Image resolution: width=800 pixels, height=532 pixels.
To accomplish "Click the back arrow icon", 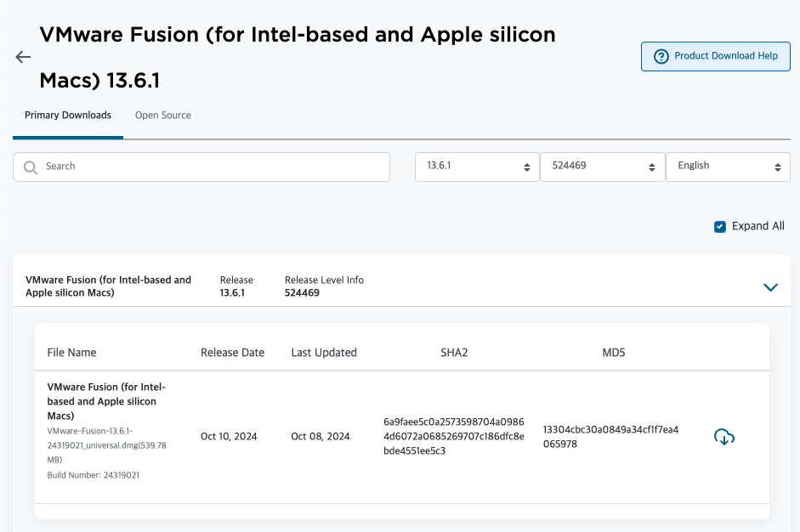I will point(23,57).
